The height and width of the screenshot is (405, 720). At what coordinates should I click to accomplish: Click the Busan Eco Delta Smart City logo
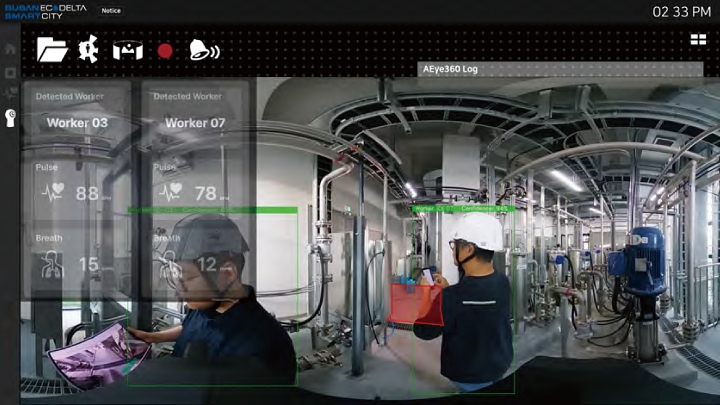click(47, 11)
